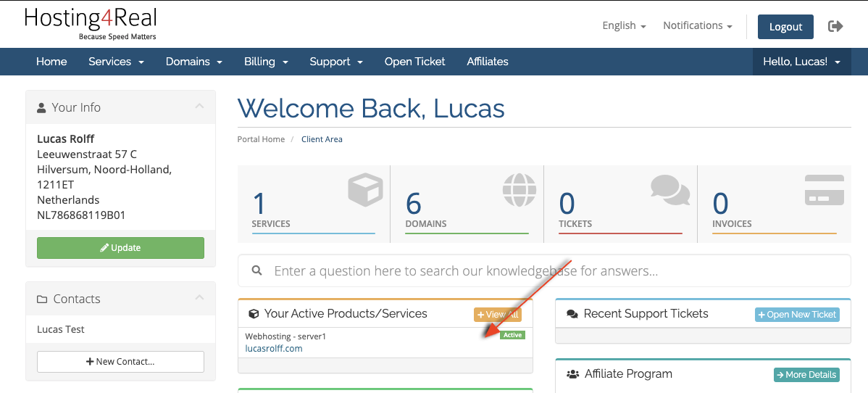Screen dimensions: 868x393
Task: Collapse the Contacts panel chevron
Action: (x=199, y=299)
